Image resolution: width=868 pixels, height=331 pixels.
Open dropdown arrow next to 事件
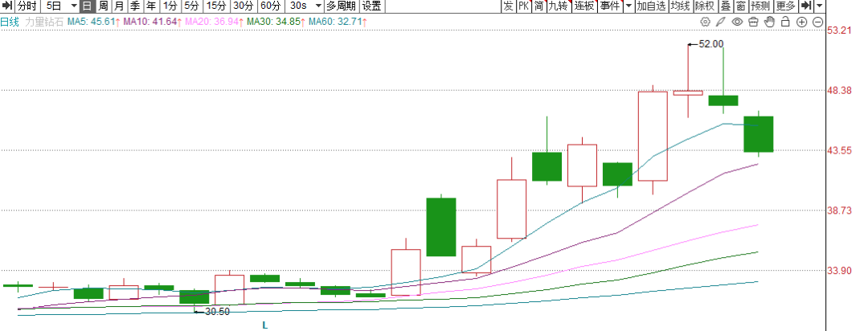coord(628,6)
